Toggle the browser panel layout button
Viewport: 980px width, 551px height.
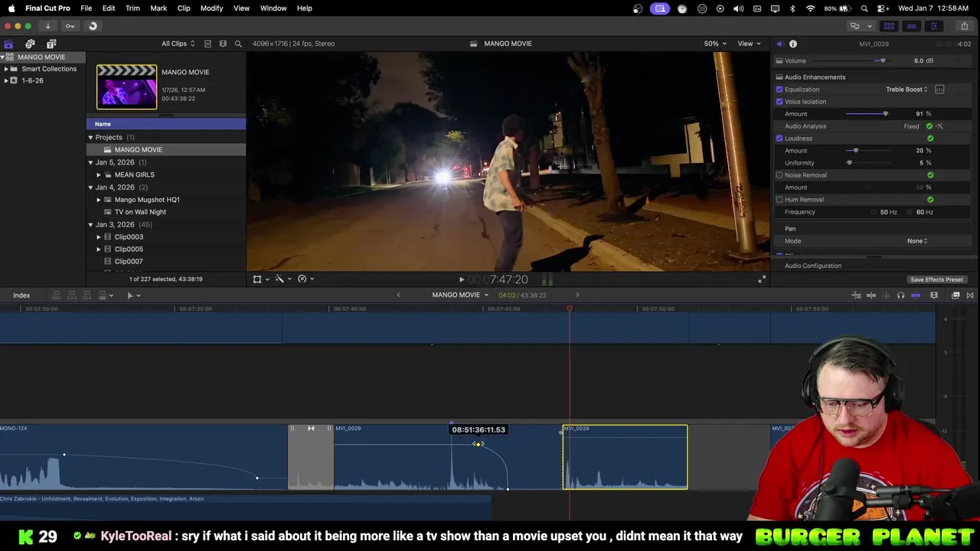tap(889, 26)
